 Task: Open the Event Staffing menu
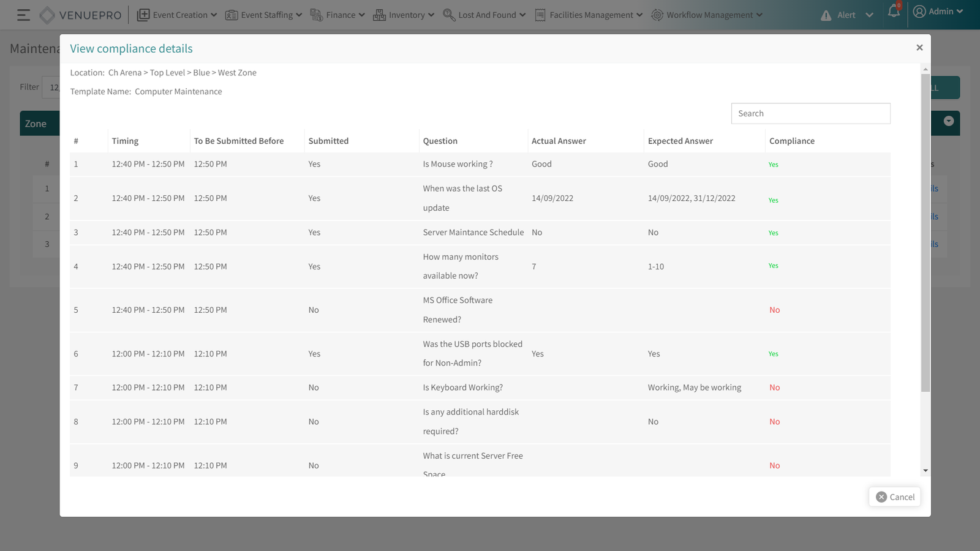click(263, 15)
